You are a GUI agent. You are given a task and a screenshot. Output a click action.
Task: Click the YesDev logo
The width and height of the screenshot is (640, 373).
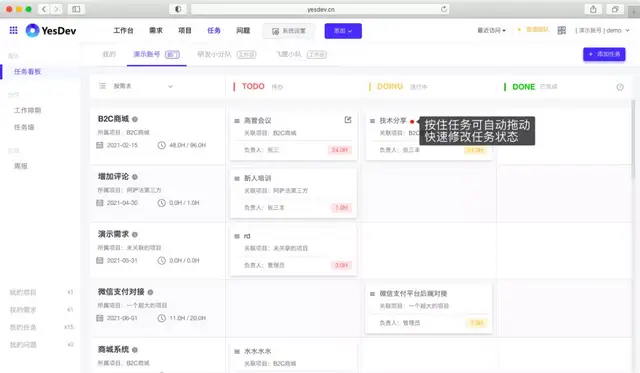pos(51,31)
